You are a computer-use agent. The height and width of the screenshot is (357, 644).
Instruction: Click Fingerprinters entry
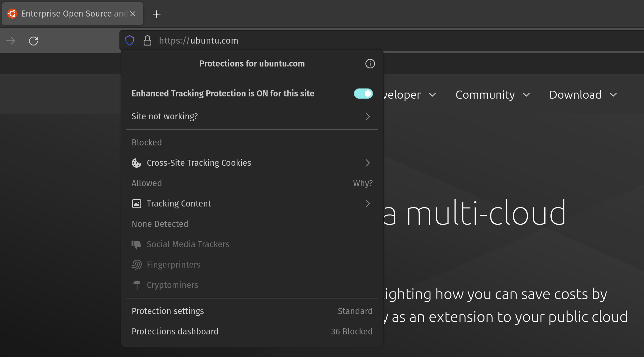pyautogui.click(x=252, y=265)
